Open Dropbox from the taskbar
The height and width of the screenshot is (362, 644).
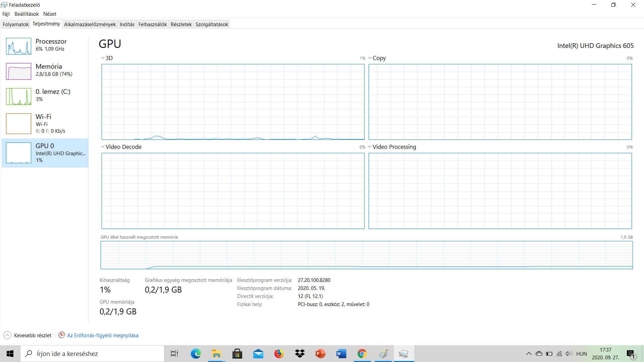(x=300, y=354)
